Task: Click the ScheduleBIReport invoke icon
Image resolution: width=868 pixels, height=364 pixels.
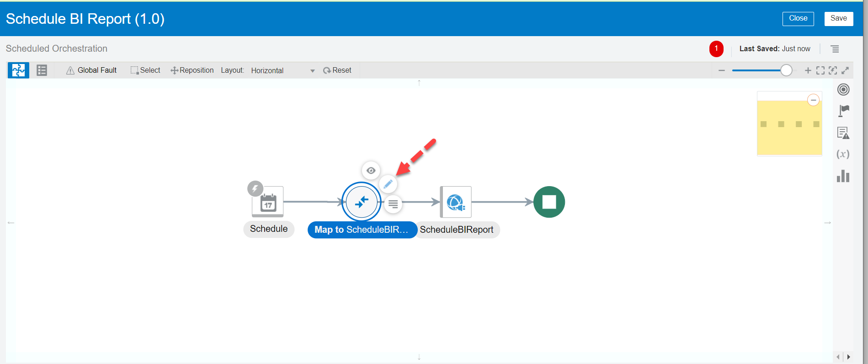Action: (x=456, y=202)
